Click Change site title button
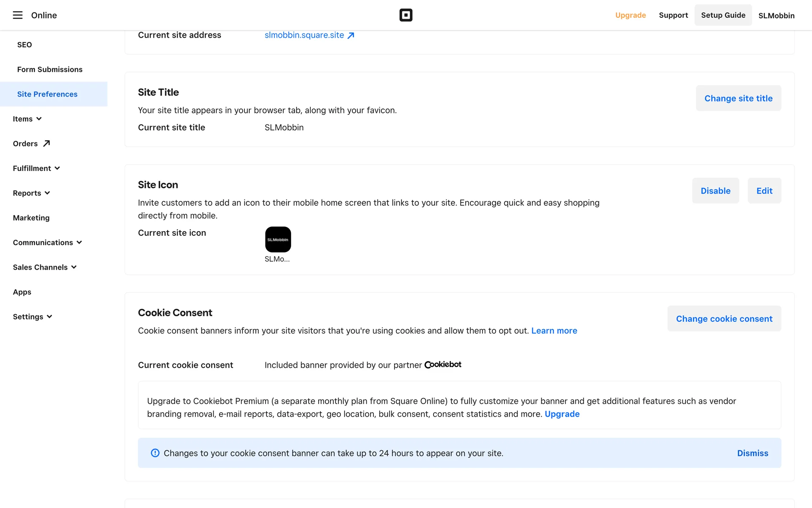 [x=738, y=98]
